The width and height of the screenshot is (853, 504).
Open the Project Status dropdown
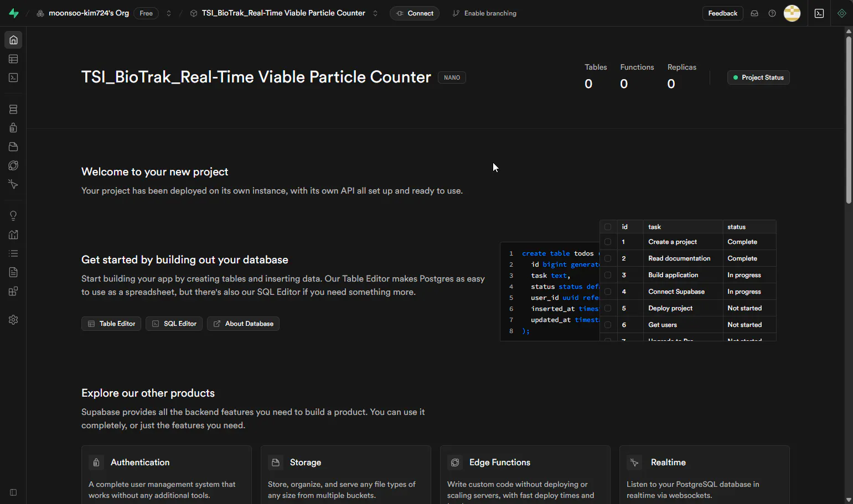[x=758, y=77]
